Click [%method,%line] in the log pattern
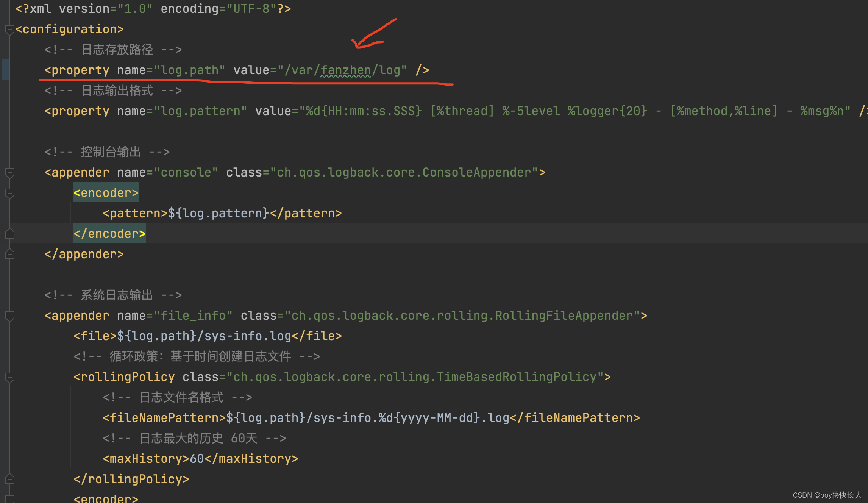 tap(724, 111)
